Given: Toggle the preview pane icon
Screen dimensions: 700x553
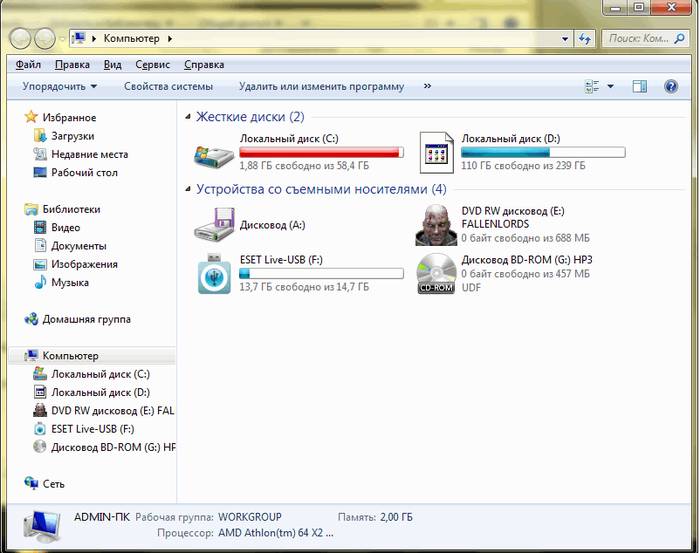Looking at the screenshot, I should [640, 87].
